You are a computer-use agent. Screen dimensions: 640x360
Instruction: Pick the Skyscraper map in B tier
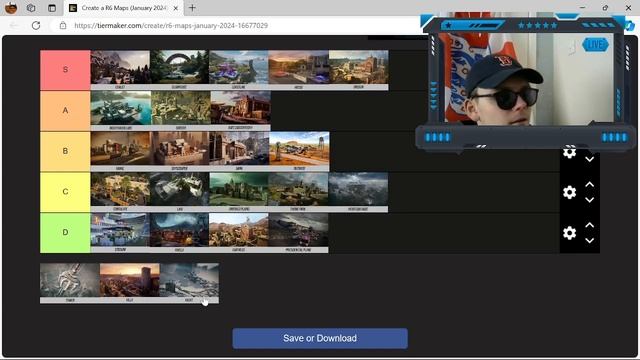tap(180, 151)
